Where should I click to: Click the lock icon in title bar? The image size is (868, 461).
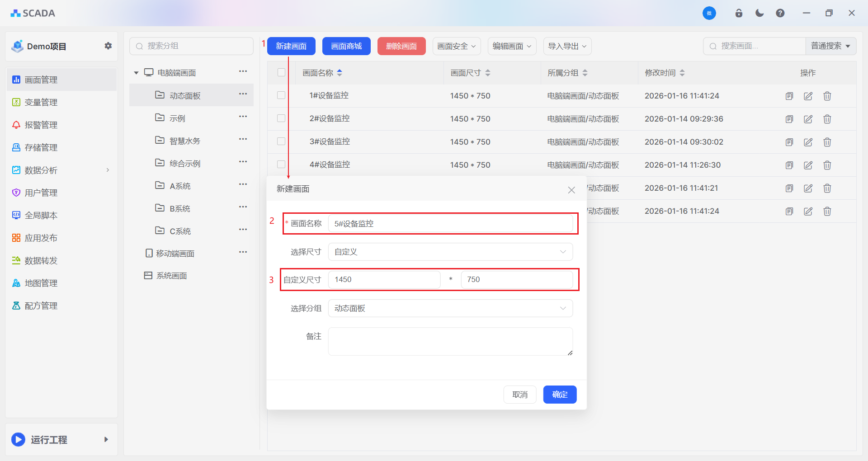[739, 13]
